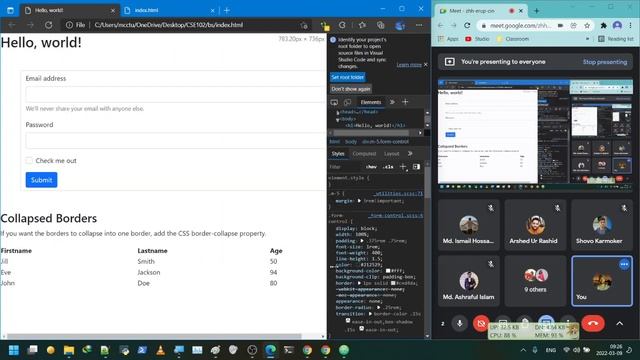Click Don't show again button
Image resolution: width=640 pixels, height=360 pixels.
[x=351, y=89]
